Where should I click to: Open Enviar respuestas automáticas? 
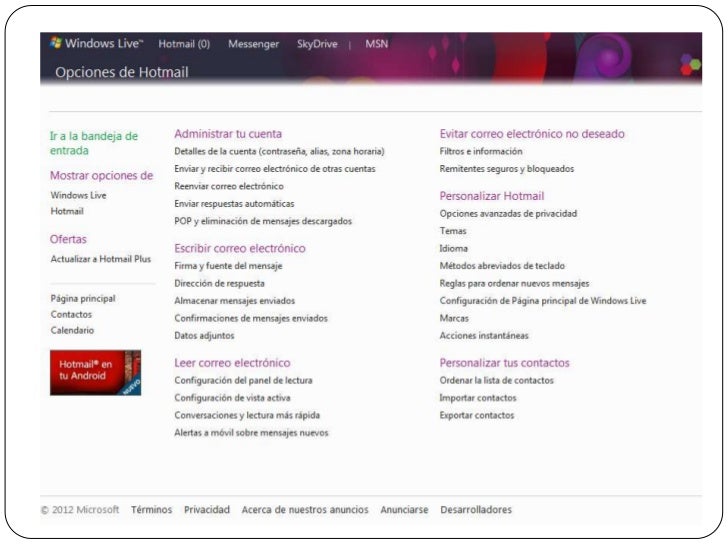pyautogui.click(x=234, y=204)
